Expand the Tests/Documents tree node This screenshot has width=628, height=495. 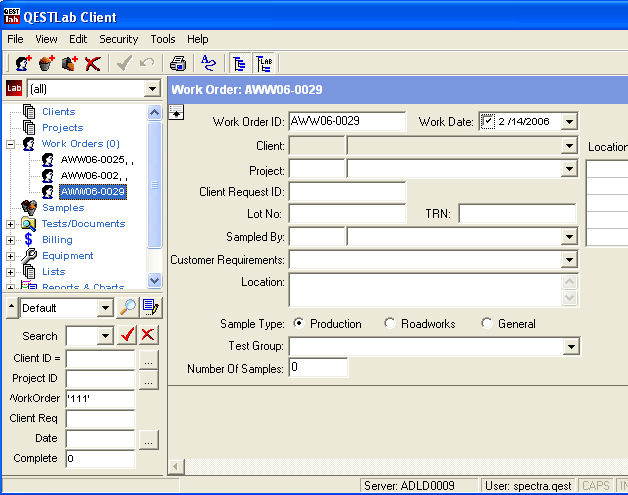coord(11,224)
